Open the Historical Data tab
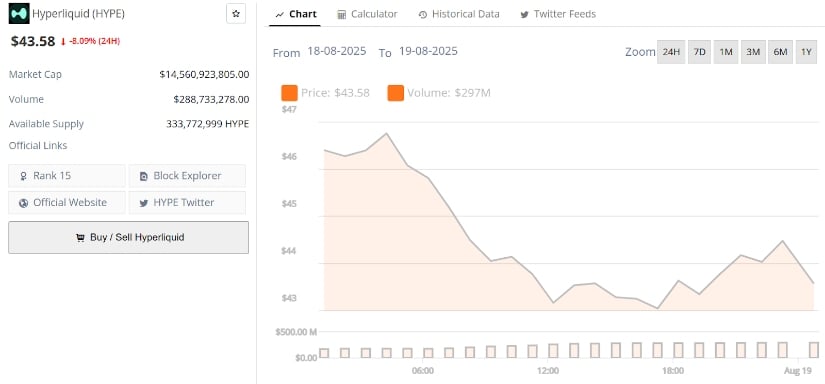Screen dimensions: 825x384 (459, 14)
